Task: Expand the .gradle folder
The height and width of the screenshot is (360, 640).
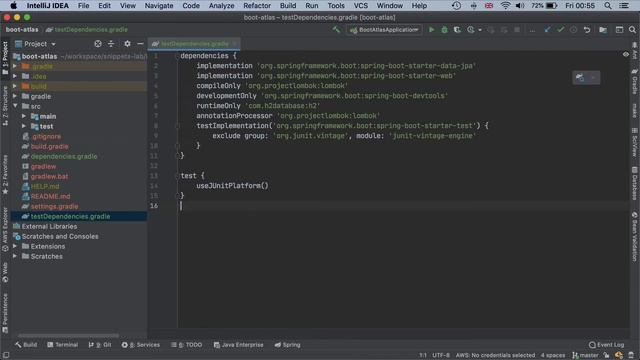Action: pyautogui.click(x=15, y=66)
